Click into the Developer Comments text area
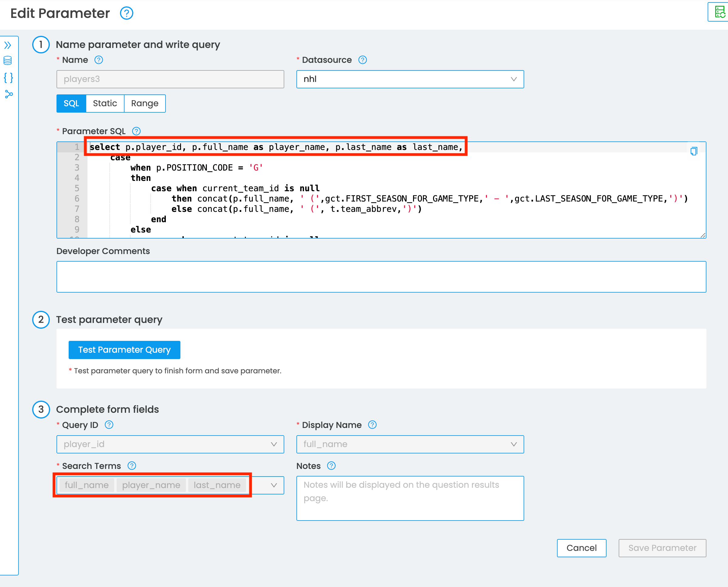 point(381,277)
